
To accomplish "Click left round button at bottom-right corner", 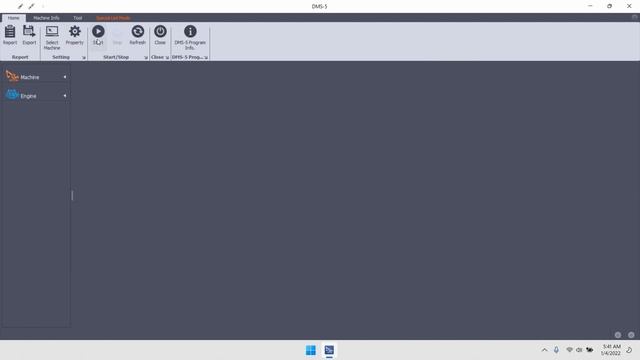I will tap(618, 335).
